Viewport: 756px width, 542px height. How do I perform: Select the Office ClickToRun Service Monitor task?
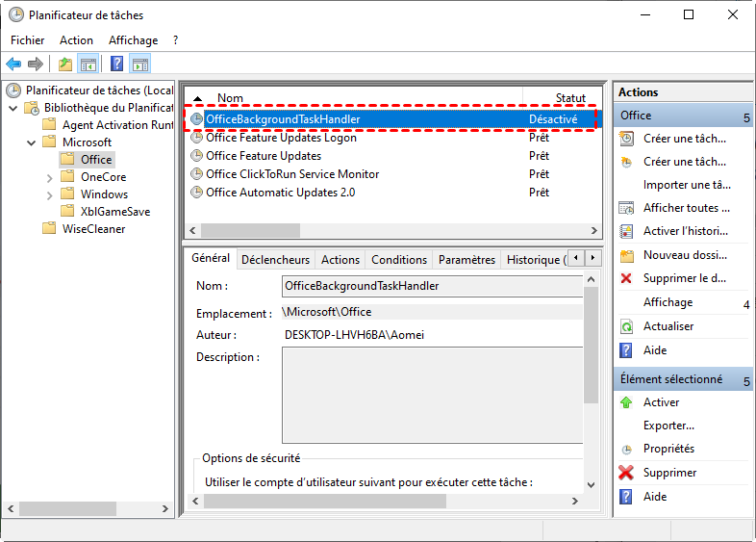(x=292, y=174)
